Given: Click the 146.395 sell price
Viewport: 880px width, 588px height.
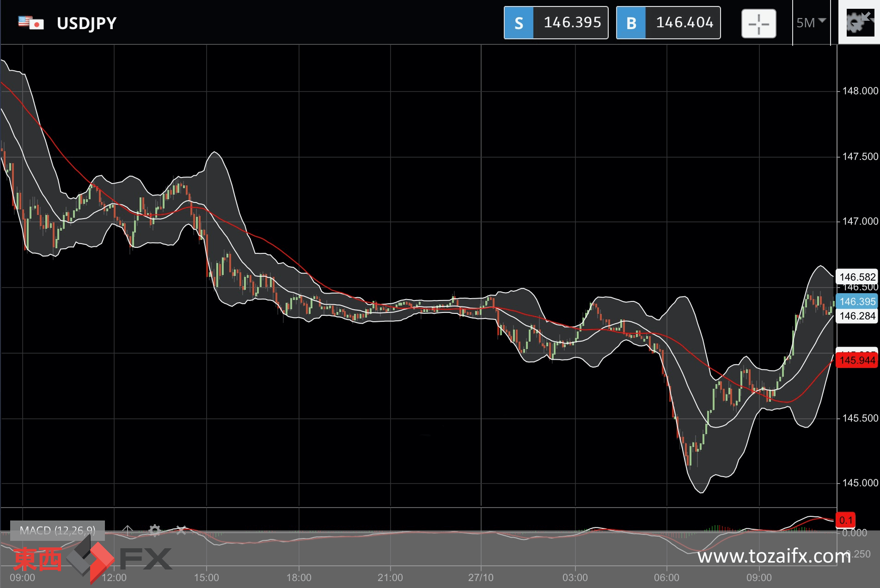Looking at the screenshot, I should coord(572,22).
